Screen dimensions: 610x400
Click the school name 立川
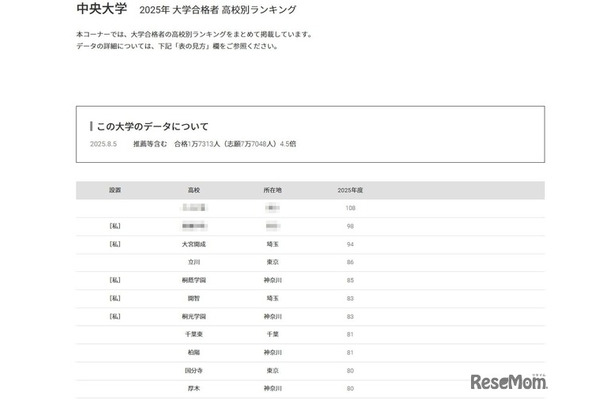tap(194, 262)
